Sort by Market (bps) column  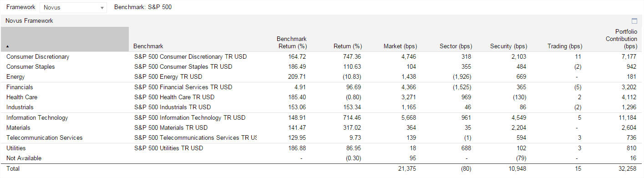[x=400, y=46]
